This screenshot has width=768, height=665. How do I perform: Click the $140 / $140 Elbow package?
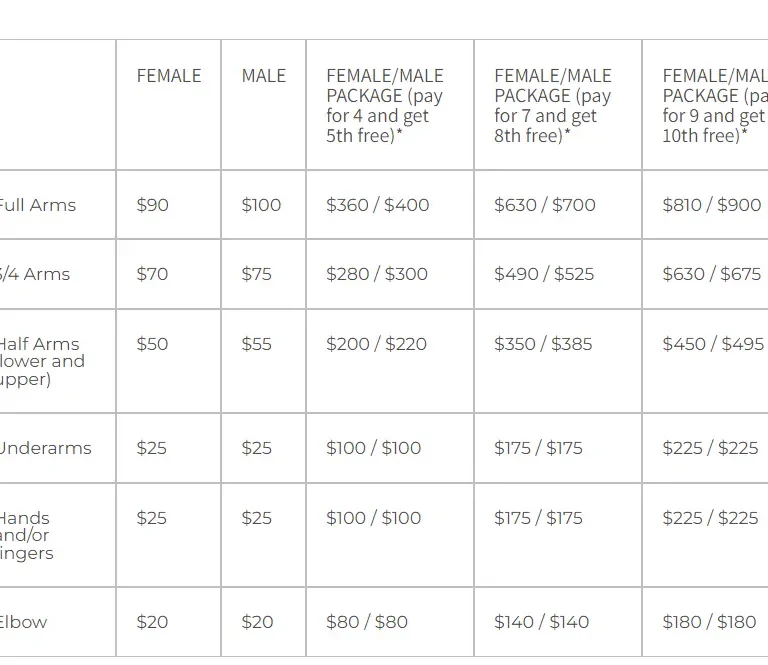(x=542, y=622)
